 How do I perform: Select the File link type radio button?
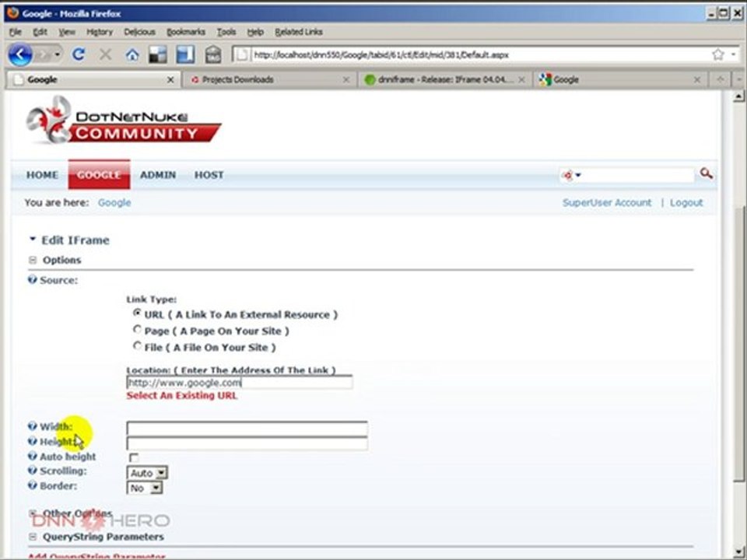(137, 346)
